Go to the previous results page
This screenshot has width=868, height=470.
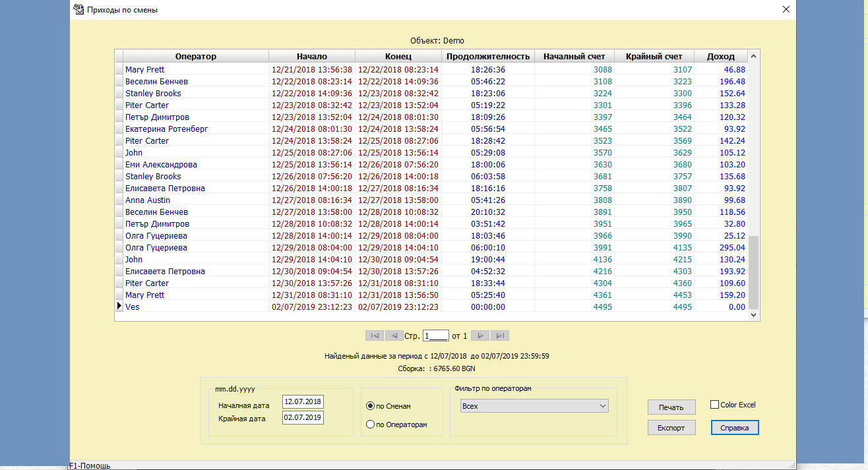pyautogui.click(x=394, y=336)
